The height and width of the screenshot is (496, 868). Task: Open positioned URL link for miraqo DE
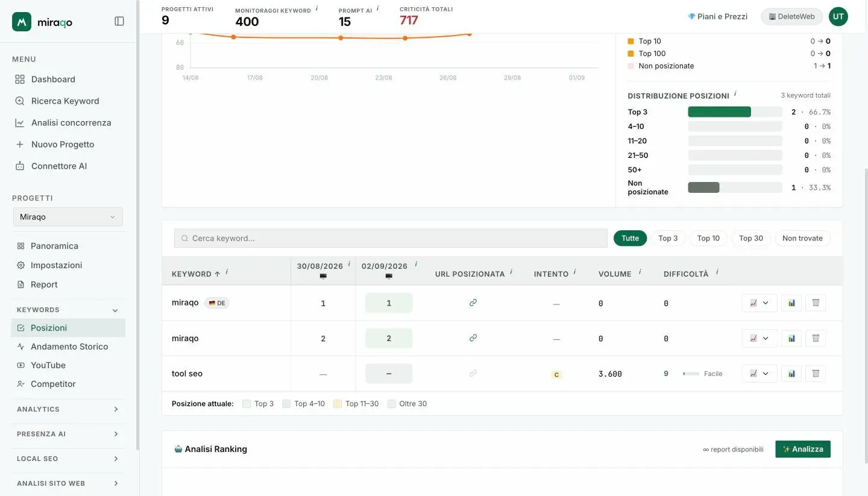pos(473,303)
